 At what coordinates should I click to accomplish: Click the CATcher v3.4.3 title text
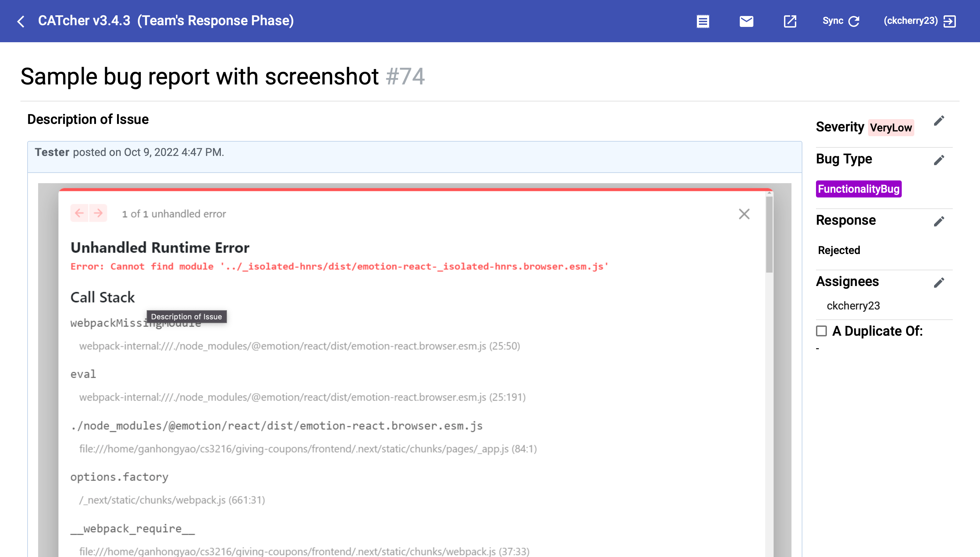pos(84,21)
